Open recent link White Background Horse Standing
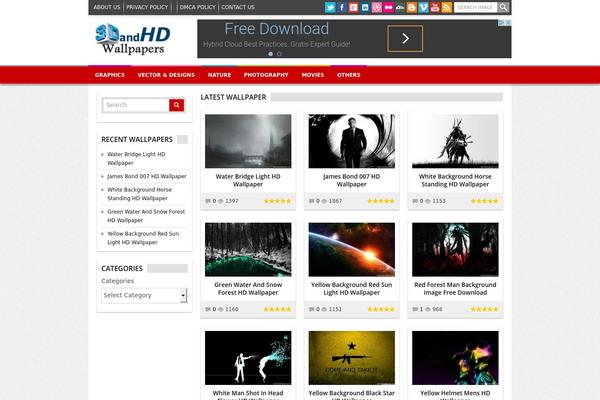Image resolution: width=600 pixels, height=400 pixels. click(x=139, y=194)
